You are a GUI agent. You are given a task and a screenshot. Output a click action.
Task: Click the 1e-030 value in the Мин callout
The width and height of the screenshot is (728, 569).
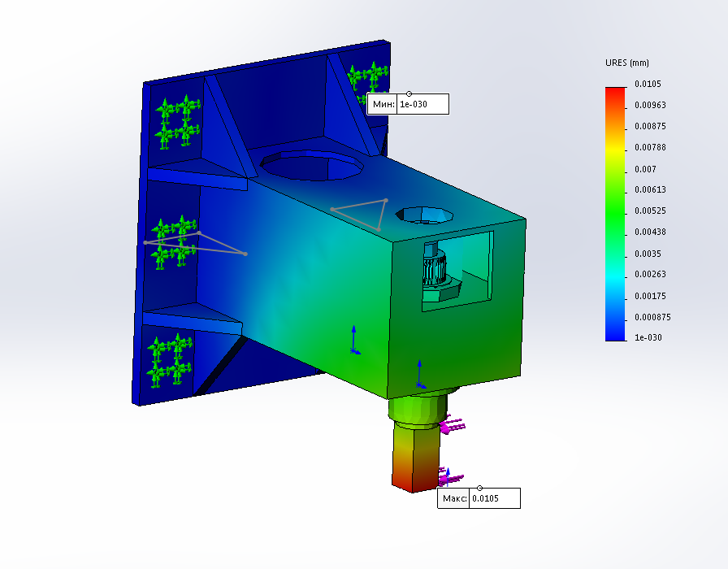coord(414,104)
